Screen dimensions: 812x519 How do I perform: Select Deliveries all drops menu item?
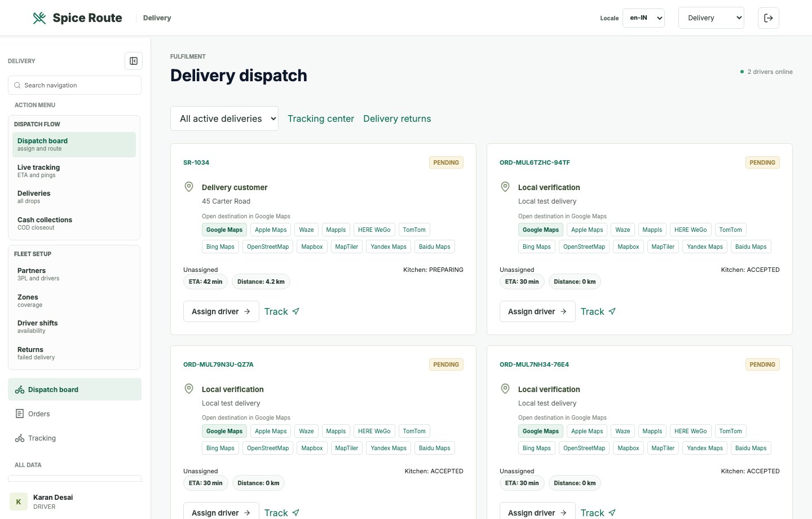74,197
